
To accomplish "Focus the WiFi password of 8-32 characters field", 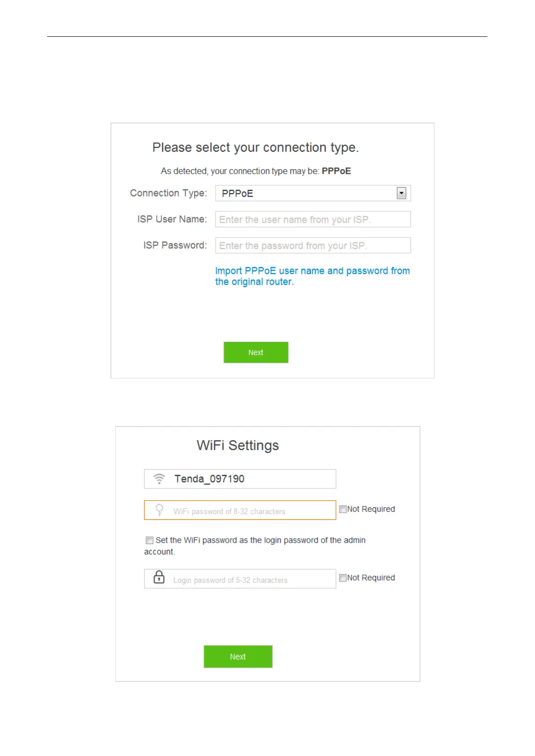I will click(240, 510).
